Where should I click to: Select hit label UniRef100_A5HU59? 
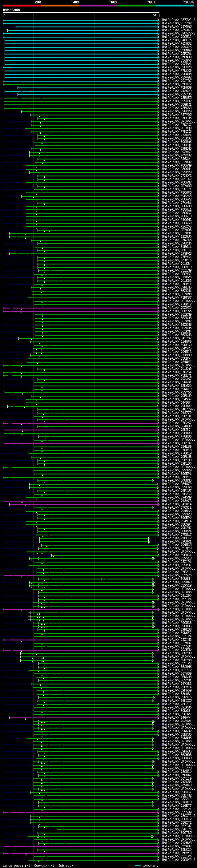coord(177,88)
